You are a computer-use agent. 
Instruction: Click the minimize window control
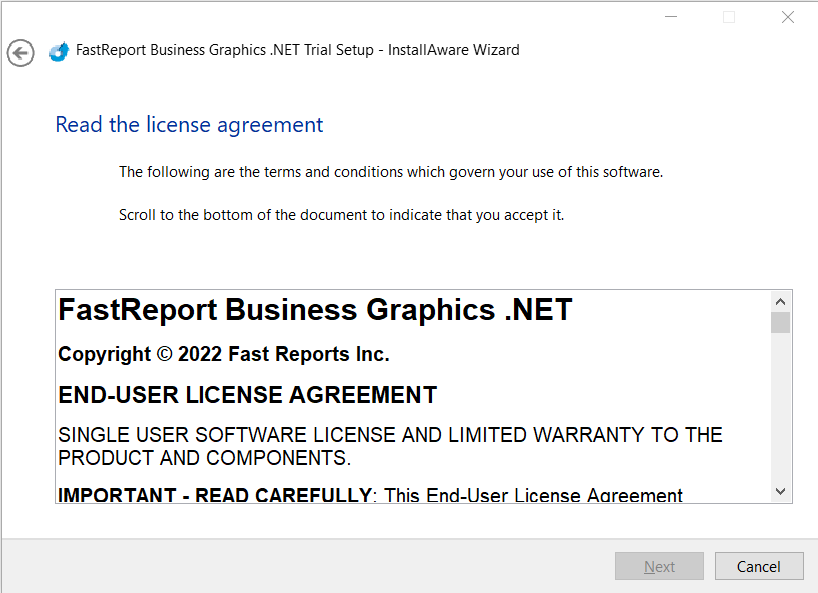tap(671, 17)
